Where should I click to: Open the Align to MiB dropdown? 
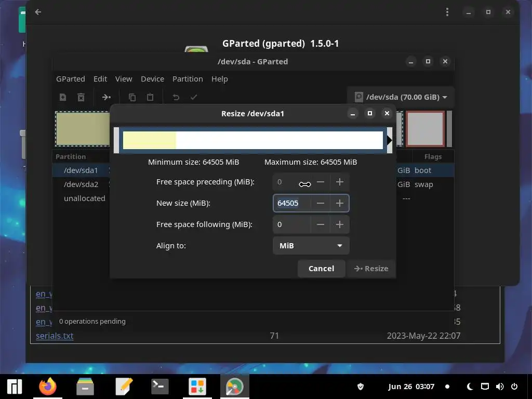pos(311,246)
